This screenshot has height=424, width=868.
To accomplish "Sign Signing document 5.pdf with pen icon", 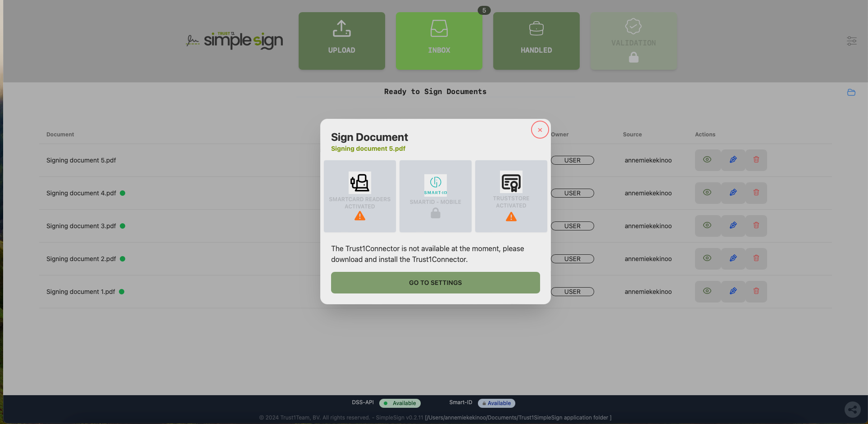I will 733,160.
